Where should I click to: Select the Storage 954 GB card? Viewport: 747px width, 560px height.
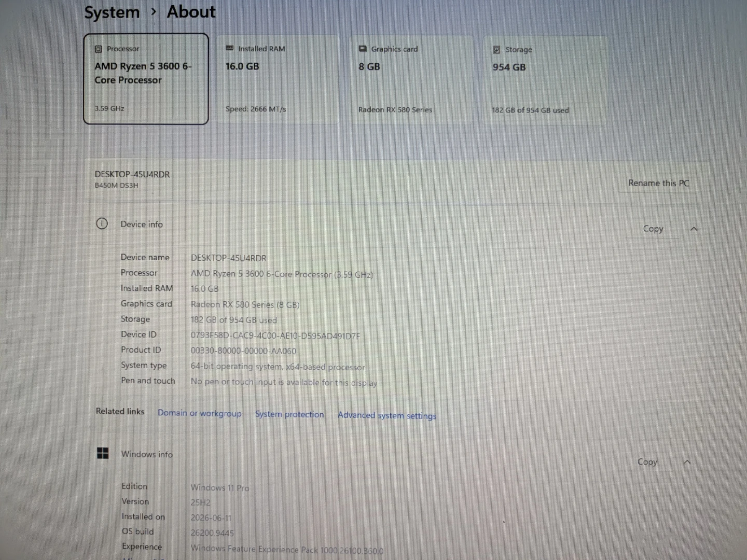click(x=545, y=80)
